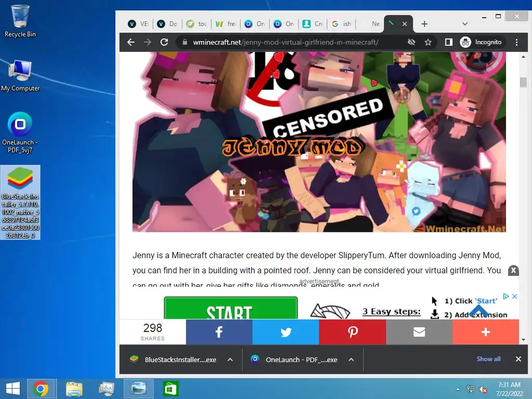Open the third-party cookies blocked eye icon

tap(411, 42)
